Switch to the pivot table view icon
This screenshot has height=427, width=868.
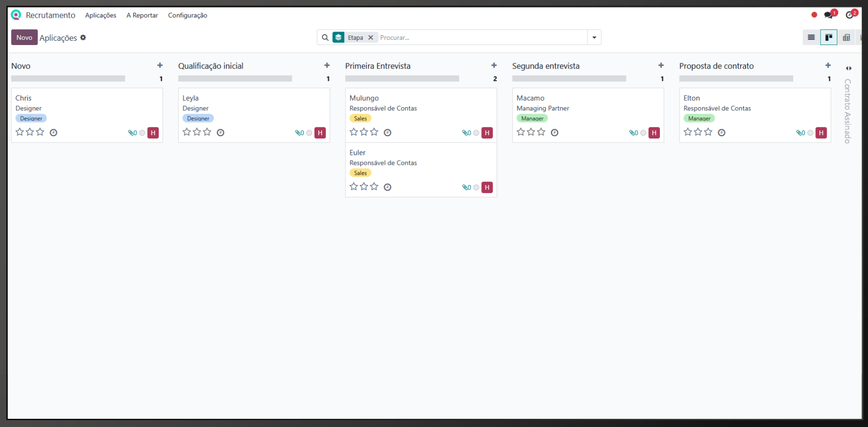coord(846,37)
